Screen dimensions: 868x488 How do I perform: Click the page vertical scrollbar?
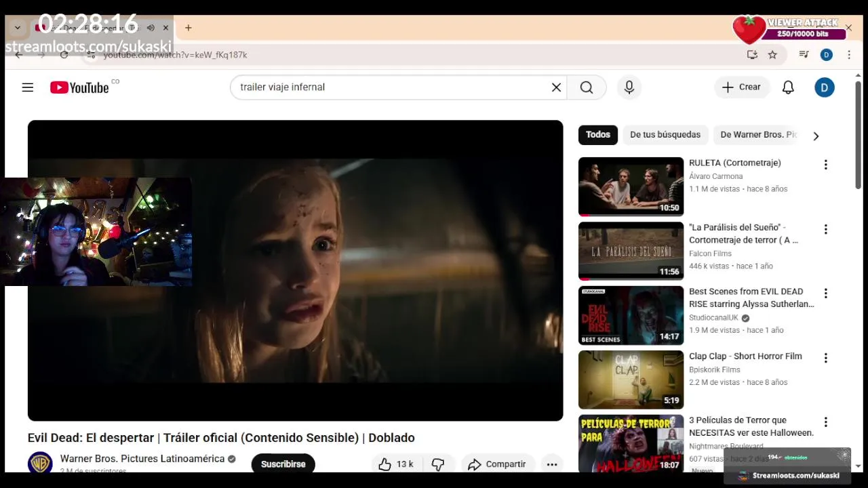tap(858, 136)
